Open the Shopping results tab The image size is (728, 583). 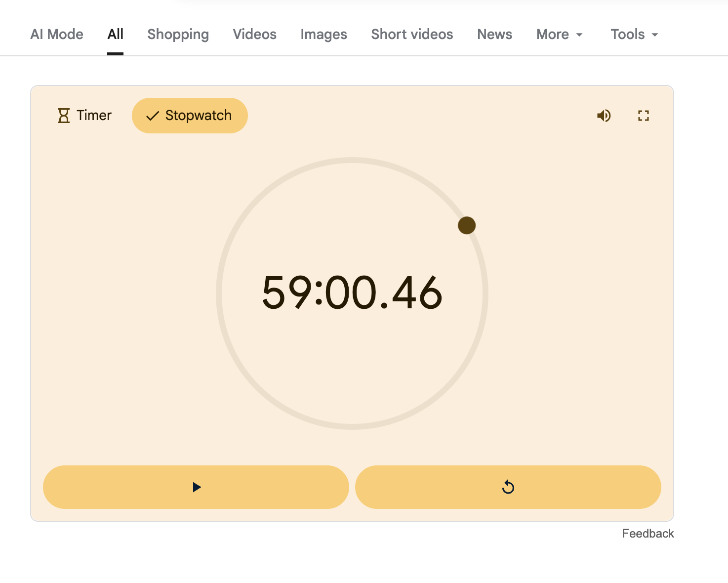point(178,35)
